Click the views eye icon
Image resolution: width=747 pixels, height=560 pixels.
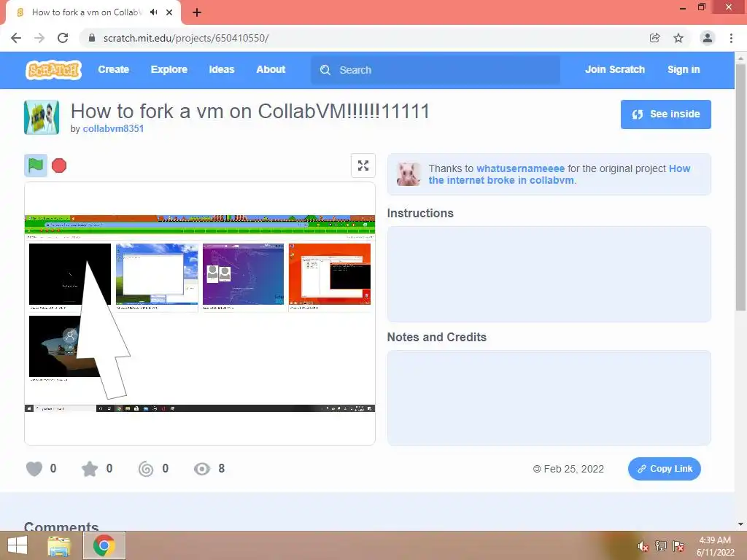click(201, 469)
